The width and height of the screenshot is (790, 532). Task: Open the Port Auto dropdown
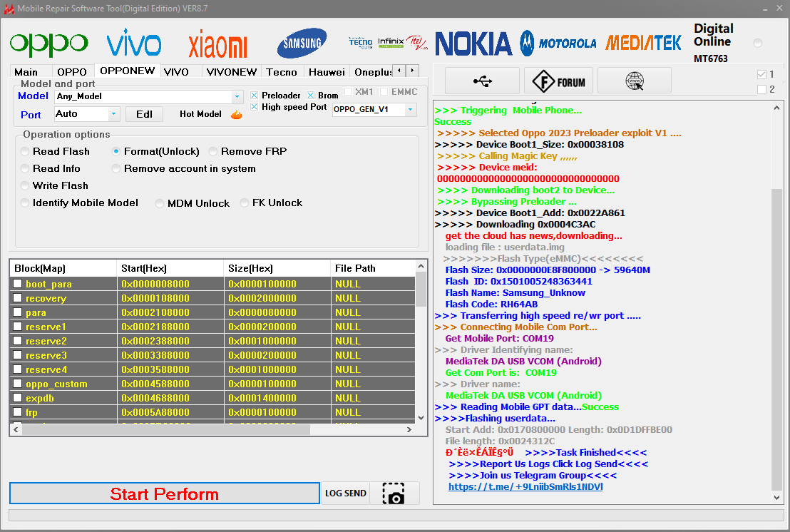114,114
